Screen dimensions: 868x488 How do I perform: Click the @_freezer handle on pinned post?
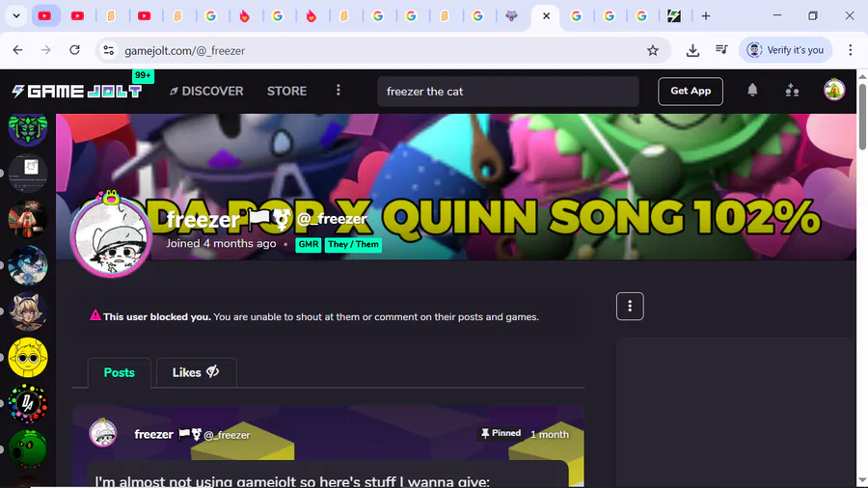(x=227, y=435)
